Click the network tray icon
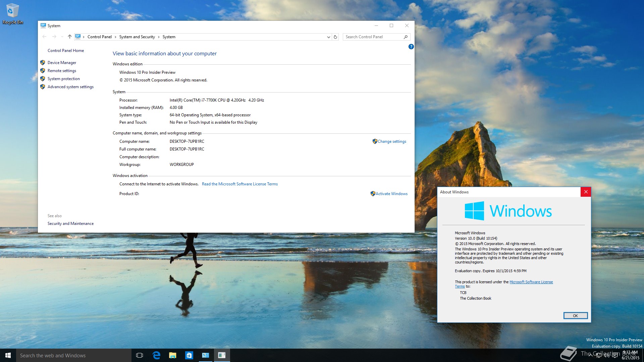The width and height of the screenshot is (644, 362). click(598, 355)
